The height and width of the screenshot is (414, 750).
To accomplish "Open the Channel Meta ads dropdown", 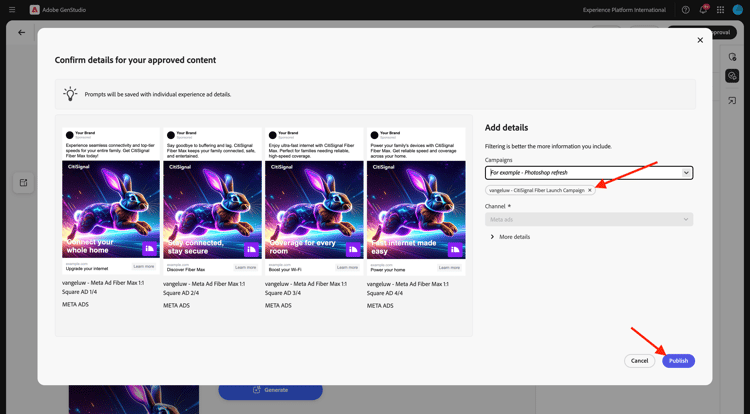I will [x=589, y=219].
